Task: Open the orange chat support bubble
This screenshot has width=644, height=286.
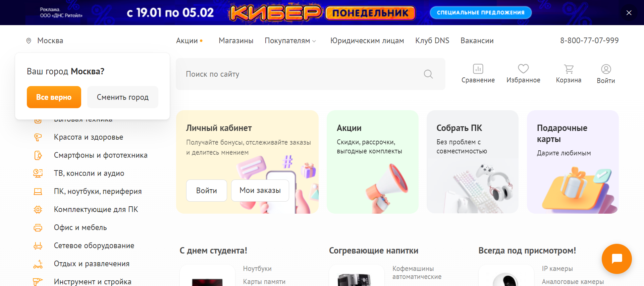Action: (617, 259)
